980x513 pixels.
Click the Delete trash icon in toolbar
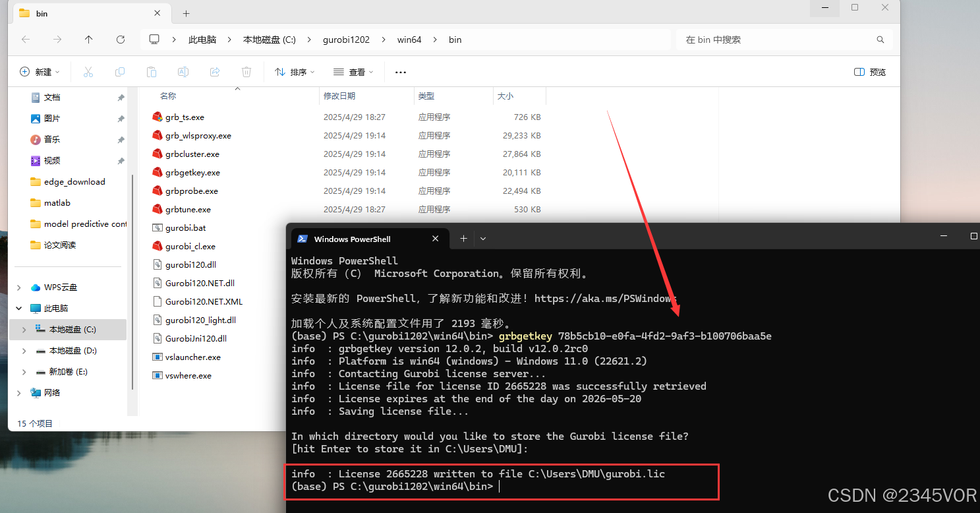(x=246, y=72)
